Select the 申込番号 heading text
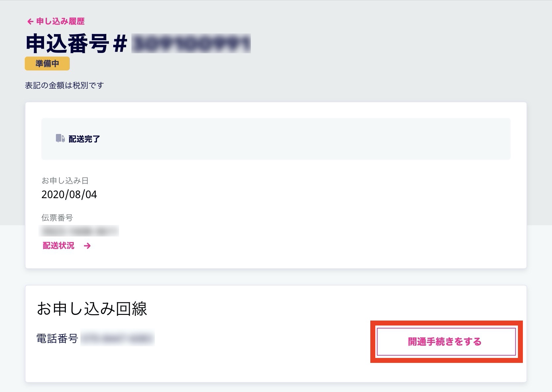The image size is (552, 392). [x=68, y=44]
